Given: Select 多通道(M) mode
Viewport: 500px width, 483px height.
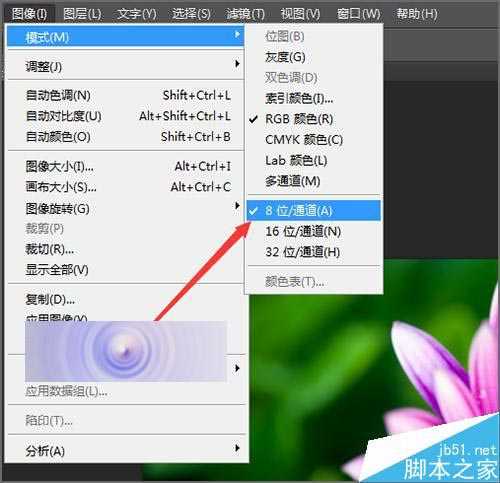Looking at the screenshot, I should 314,181.
